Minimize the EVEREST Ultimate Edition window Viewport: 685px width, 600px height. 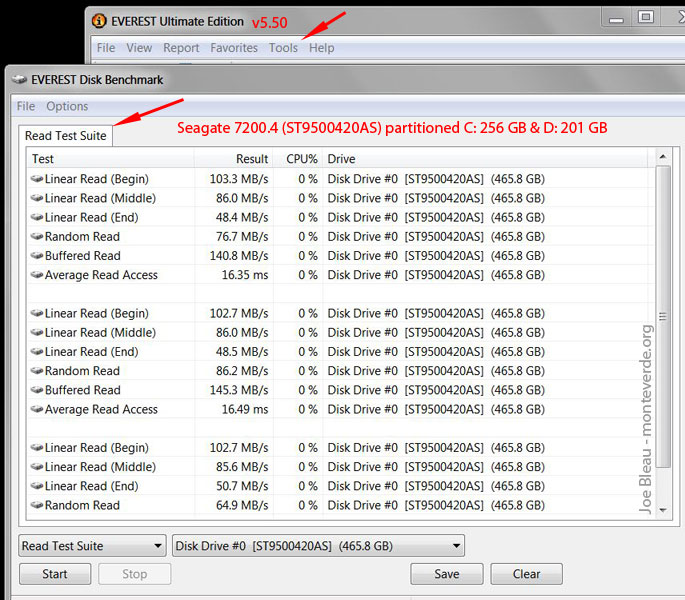[x=616, y=18]
